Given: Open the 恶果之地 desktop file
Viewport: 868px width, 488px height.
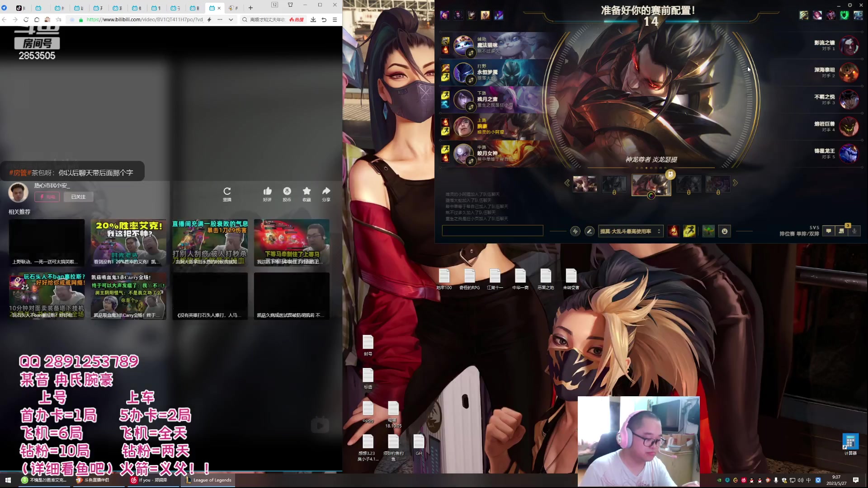Looking at the screenshot, I should [546, 279].
